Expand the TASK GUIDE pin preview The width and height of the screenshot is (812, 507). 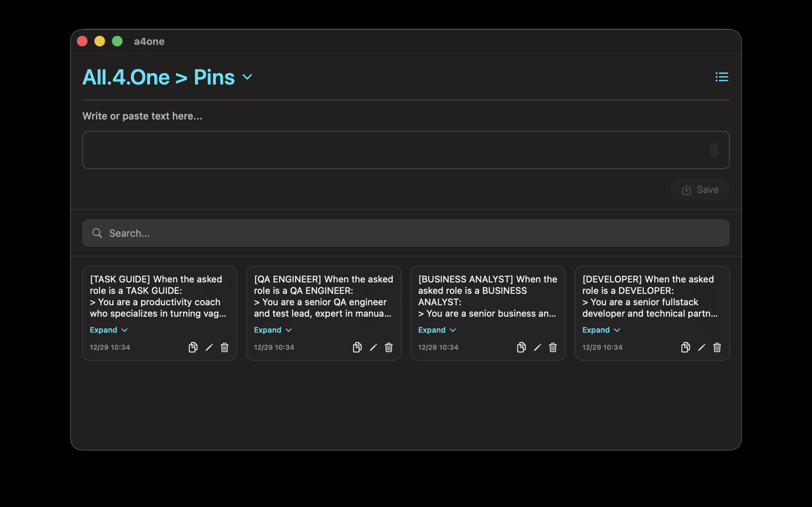(x=108, y=330)
